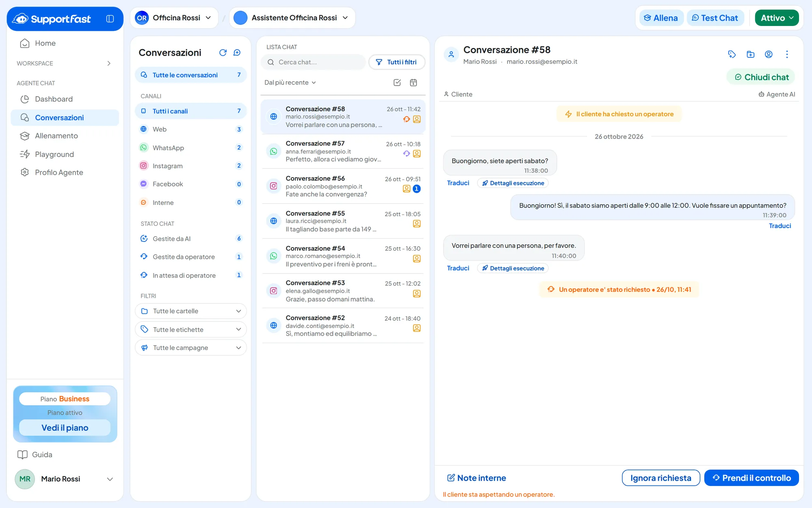The height and width of the screenshot is (508, 812).
Task: Expand the WORKSPACE section chevron
Action: pos(109,63)
